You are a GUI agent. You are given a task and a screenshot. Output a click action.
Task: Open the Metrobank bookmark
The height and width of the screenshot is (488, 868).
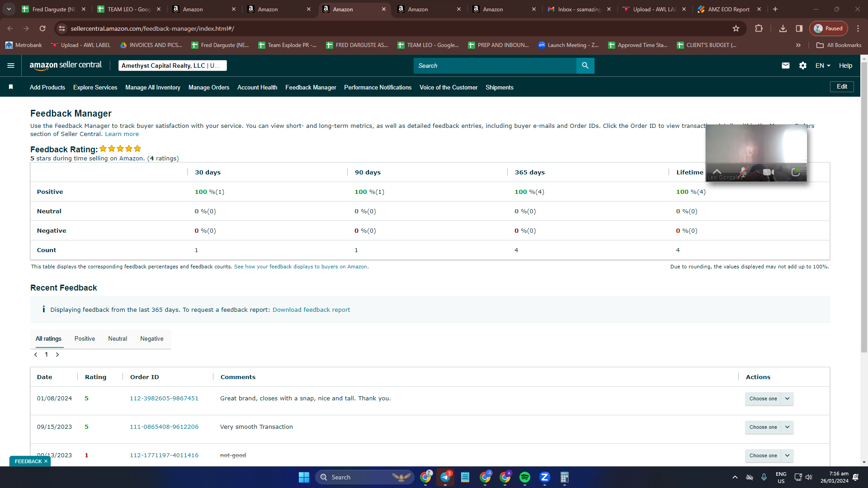[x=24, y=45]
